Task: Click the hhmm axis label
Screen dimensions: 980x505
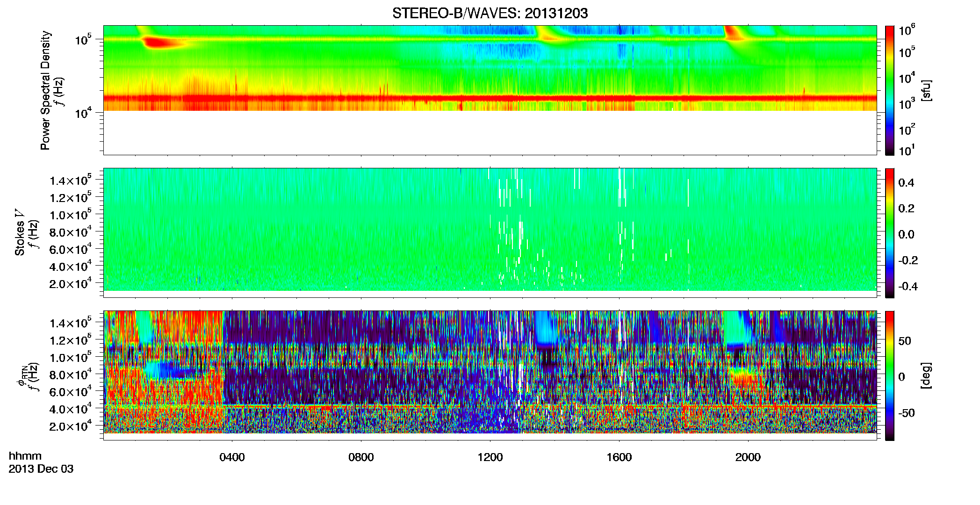Action: coord(25,456)
